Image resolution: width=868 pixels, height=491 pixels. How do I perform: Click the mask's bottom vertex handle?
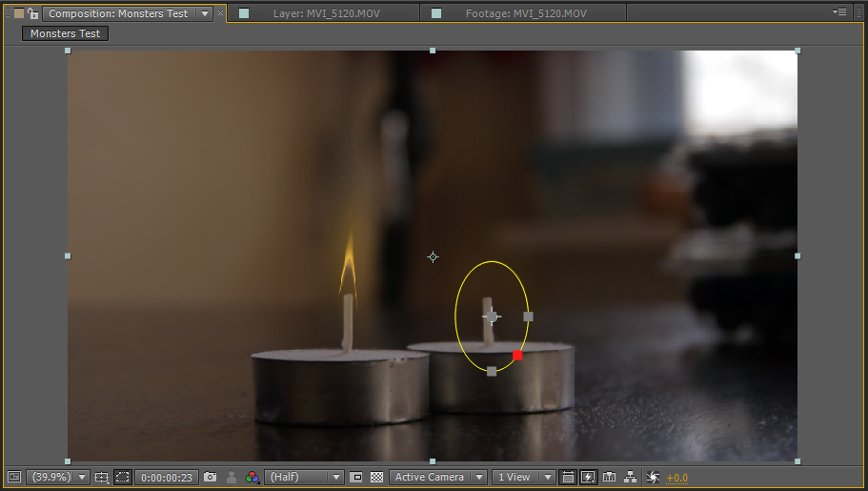pos(492,371)
